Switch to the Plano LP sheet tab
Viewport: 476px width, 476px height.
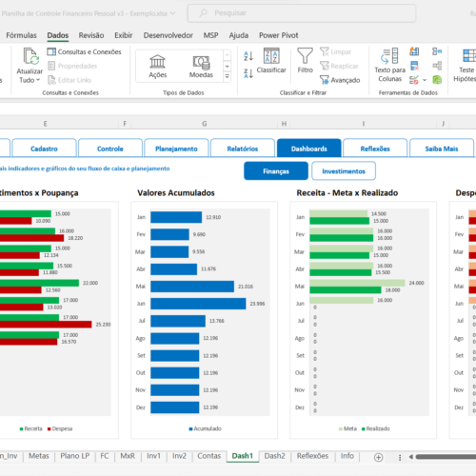[75, 456]
